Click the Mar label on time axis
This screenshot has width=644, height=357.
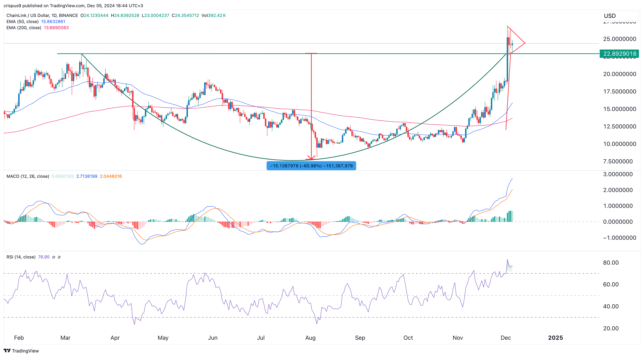66,338
